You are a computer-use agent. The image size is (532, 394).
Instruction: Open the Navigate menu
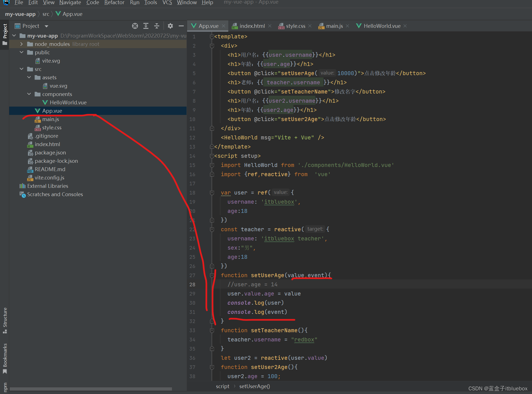(70, 3)
